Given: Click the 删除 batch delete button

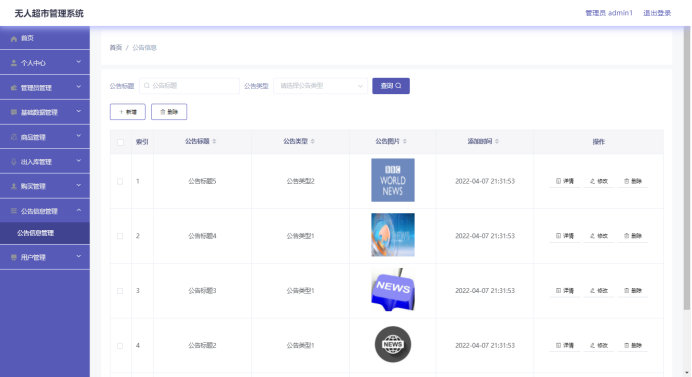Looking at the screenshot, I should 169,112.
